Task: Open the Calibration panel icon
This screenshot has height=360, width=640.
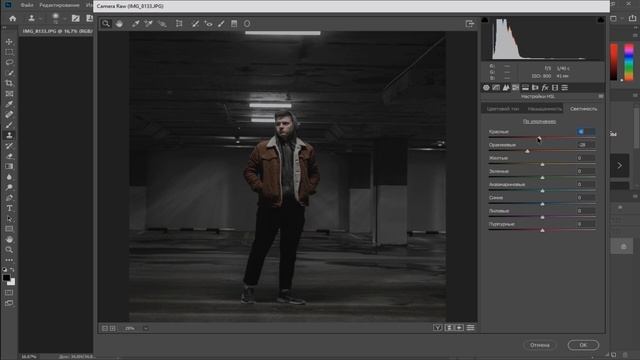Action: coord(555,87)
